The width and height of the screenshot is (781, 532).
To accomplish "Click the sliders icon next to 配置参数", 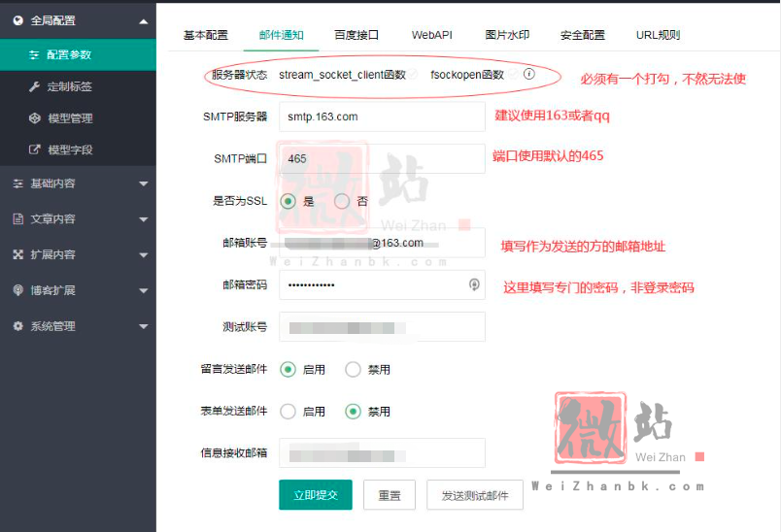I will pyautogui.click(x=34, y=54).
